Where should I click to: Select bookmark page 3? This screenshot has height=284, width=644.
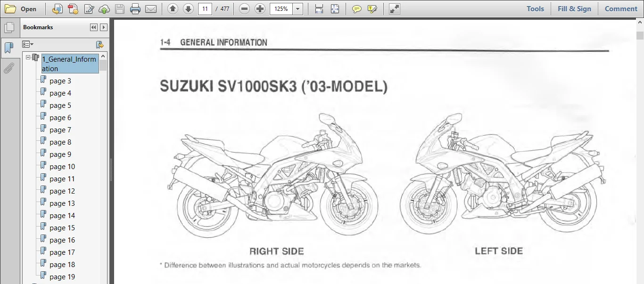pos(60,81)
